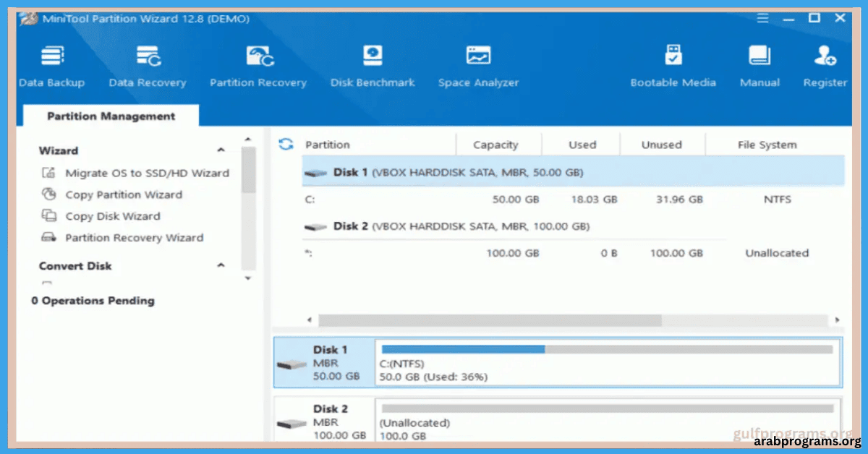868x454 pixels.
Task: Open Copy Partition Wizard
Action: tap(124, 194)
